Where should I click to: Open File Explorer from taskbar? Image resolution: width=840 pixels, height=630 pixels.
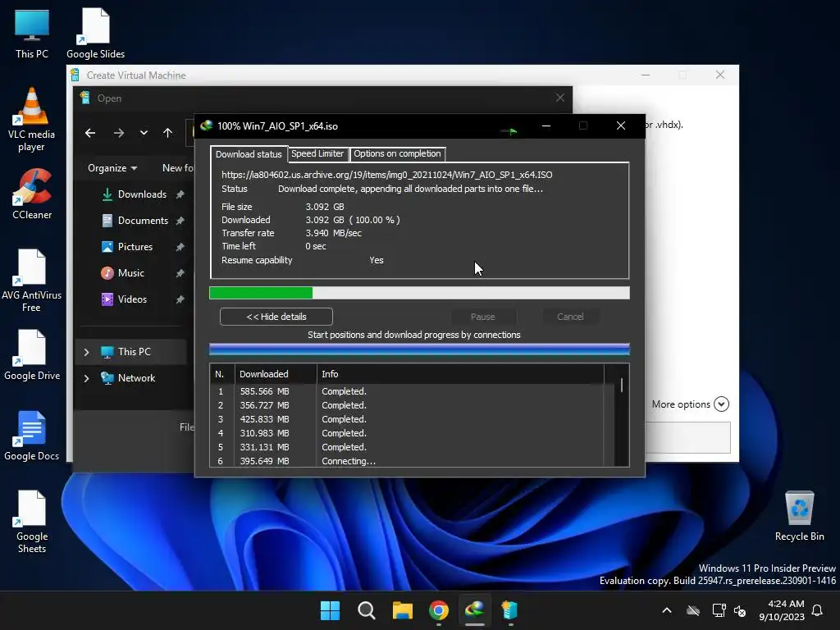tap(402, 610)
